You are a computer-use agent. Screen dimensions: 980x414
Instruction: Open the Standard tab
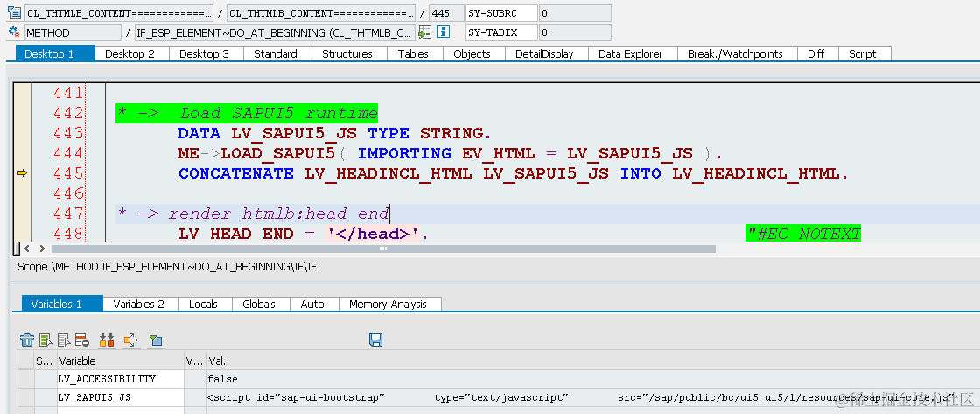click(x=276, y=53)
